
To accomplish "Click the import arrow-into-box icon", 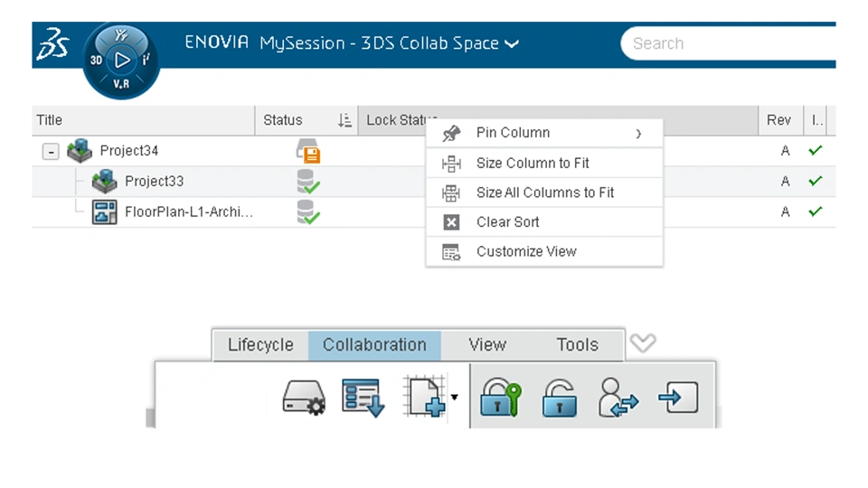I will tap(677, 397).
